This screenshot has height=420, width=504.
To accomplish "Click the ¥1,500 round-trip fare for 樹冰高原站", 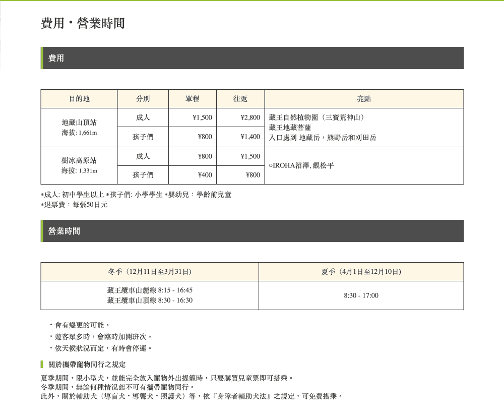I will (250, 156).
